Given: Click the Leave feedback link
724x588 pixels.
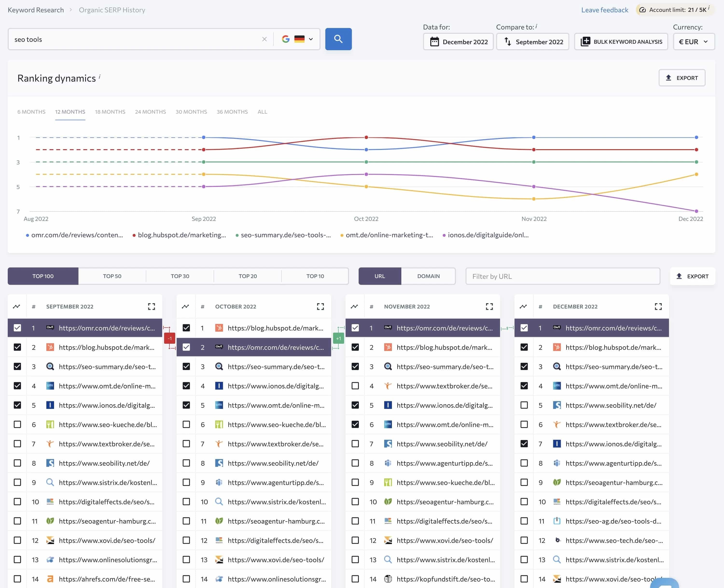Looking at the screenshot, I should [605, 10].
